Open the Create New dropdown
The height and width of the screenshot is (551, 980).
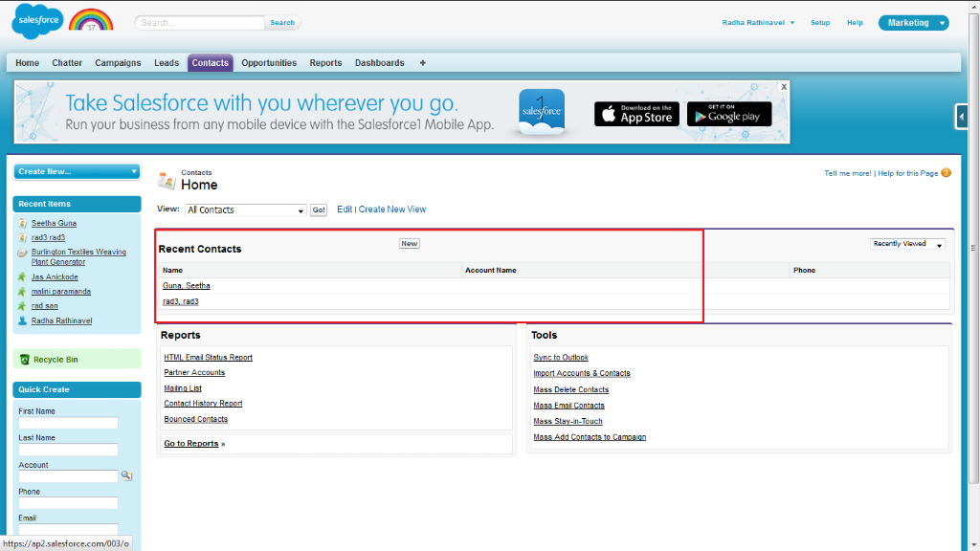(x=77, y=171)
